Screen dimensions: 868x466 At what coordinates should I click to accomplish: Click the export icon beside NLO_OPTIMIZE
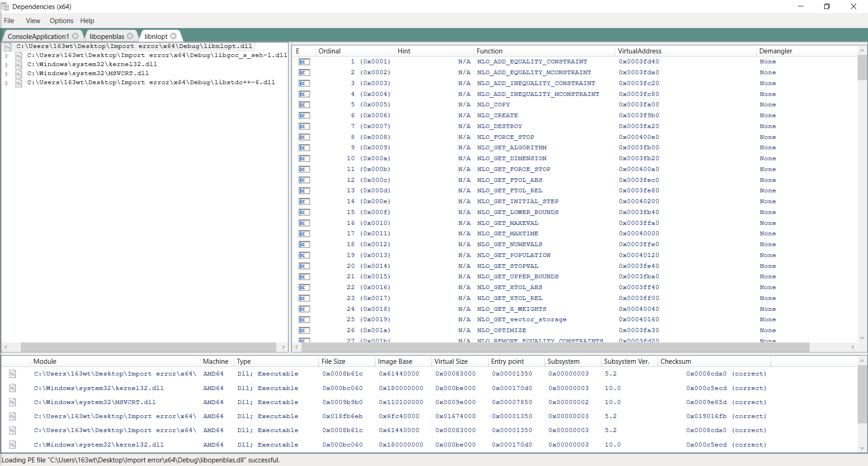tap(304, 330)
